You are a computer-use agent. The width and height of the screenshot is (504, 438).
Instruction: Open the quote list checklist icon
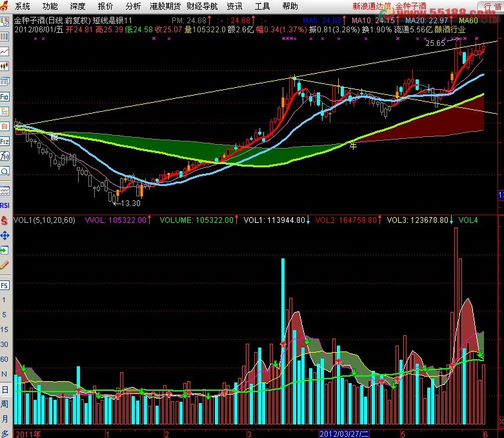[x=5, y=22]
